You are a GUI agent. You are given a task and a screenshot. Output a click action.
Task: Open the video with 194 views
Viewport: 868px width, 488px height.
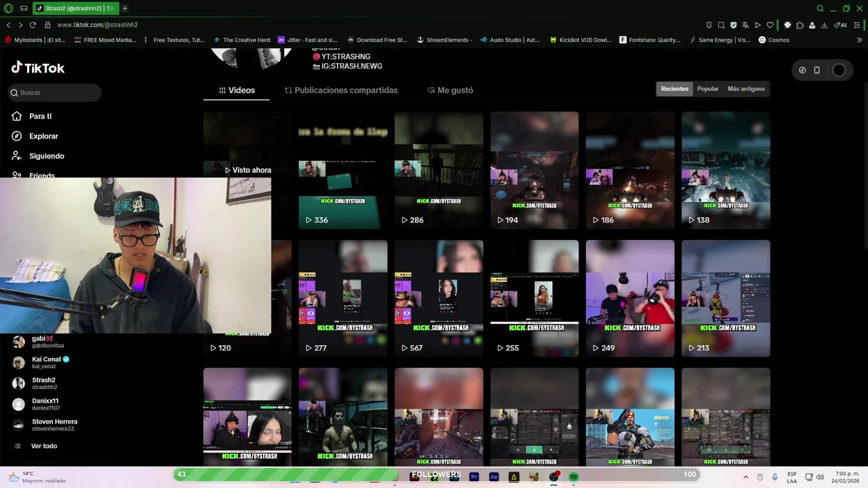click(534, 170)
